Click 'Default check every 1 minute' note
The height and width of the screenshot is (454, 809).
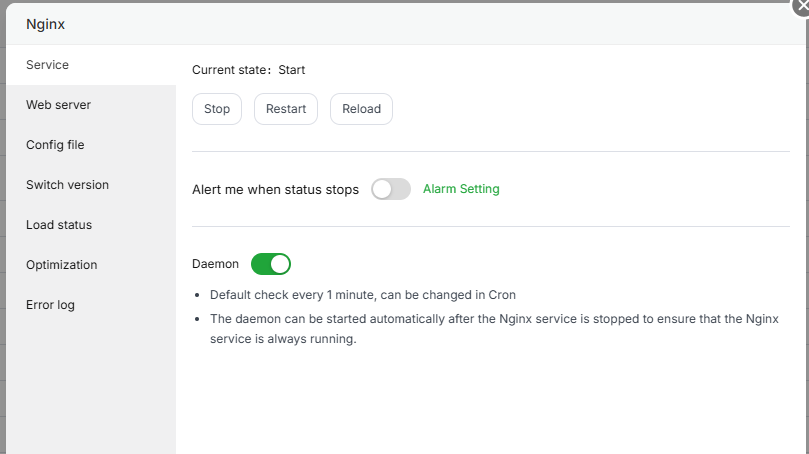tap(363, 295)
